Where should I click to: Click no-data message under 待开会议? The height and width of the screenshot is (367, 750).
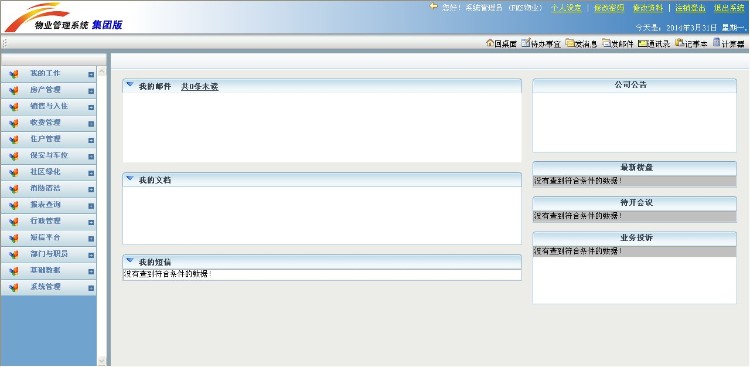tap(578, 216)
